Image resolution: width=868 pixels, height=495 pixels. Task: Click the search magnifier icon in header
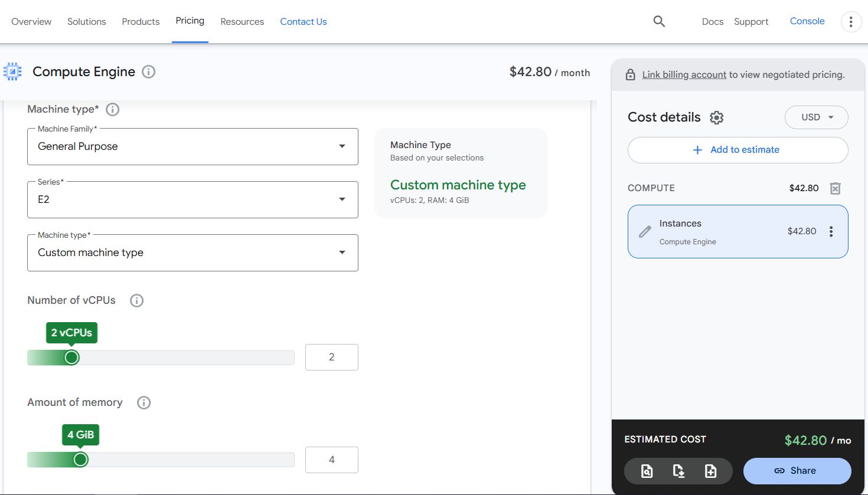click(659, 22)
